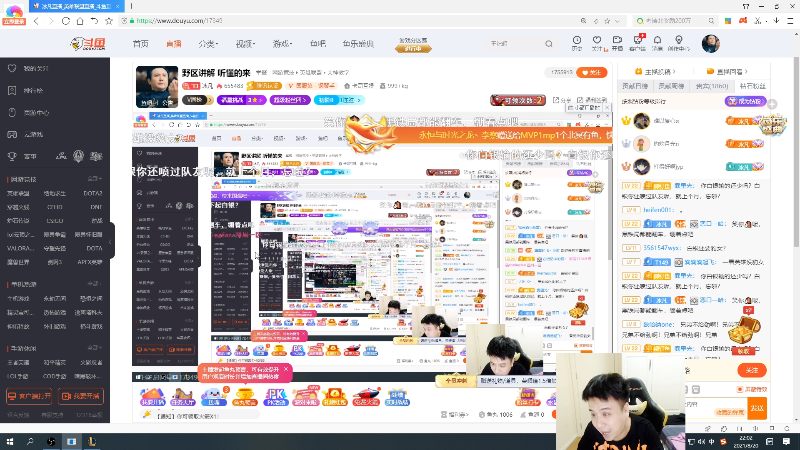
Task: Switch to the 贡献日榜 tab
Action: pyautogui.click(x=635, y=86)
